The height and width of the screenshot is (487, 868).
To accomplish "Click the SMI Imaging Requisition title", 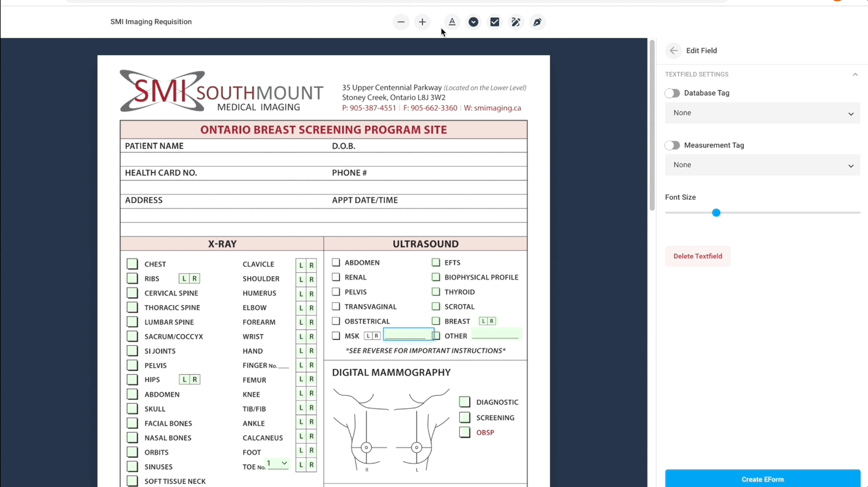I will tap(151, 22).
